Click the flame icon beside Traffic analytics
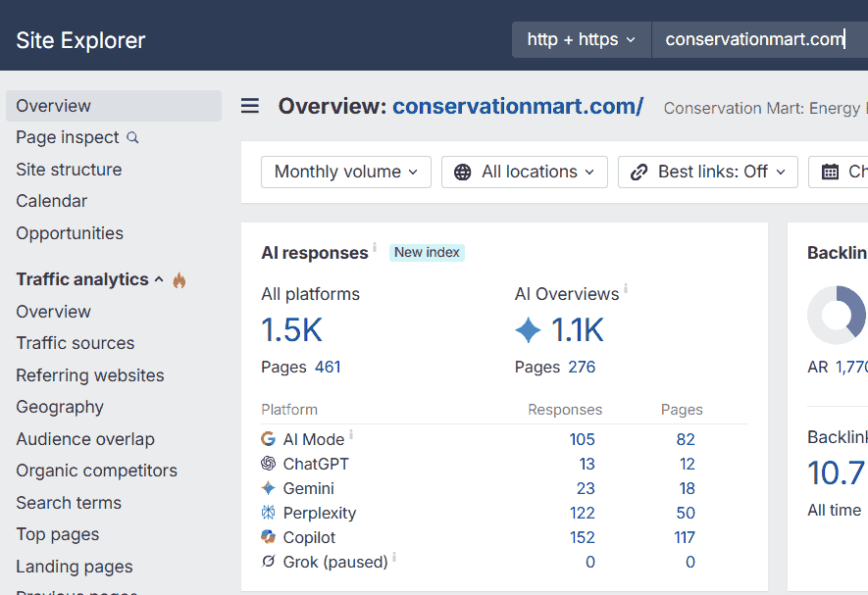 [x=179, y=280]
